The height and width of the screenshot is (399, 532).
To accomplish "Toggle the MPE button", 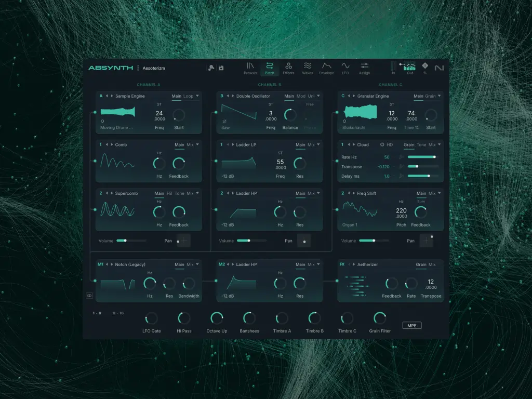I will [412, 326].
